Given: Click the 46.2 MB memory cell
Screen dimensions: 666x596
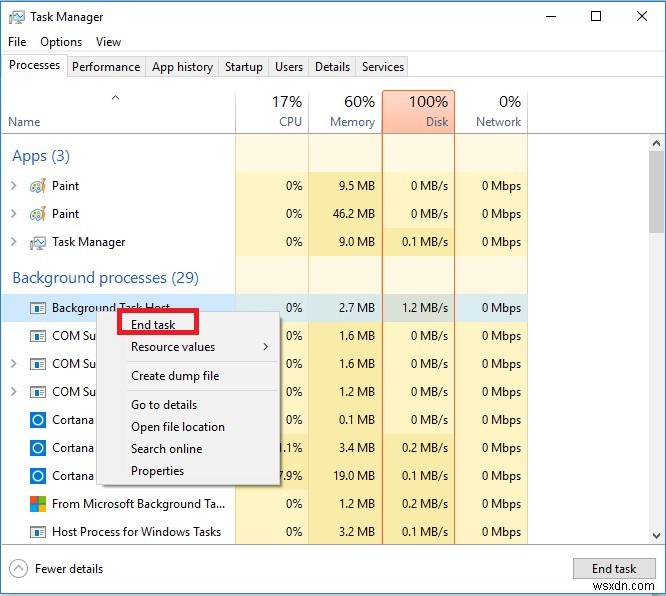Looking at the screenshot, I should [x=345, y=214].
